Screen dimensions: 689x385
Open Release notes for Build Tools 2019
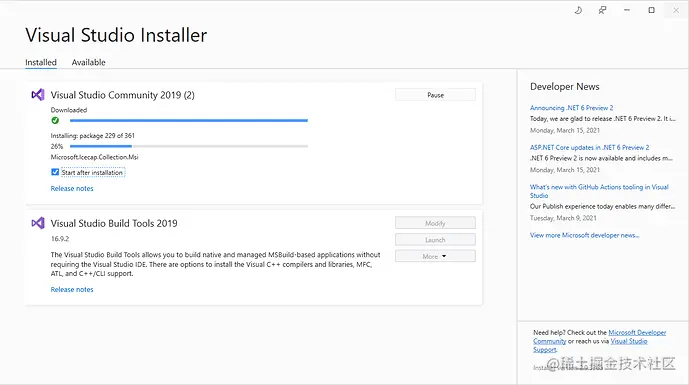click(72, 290)
